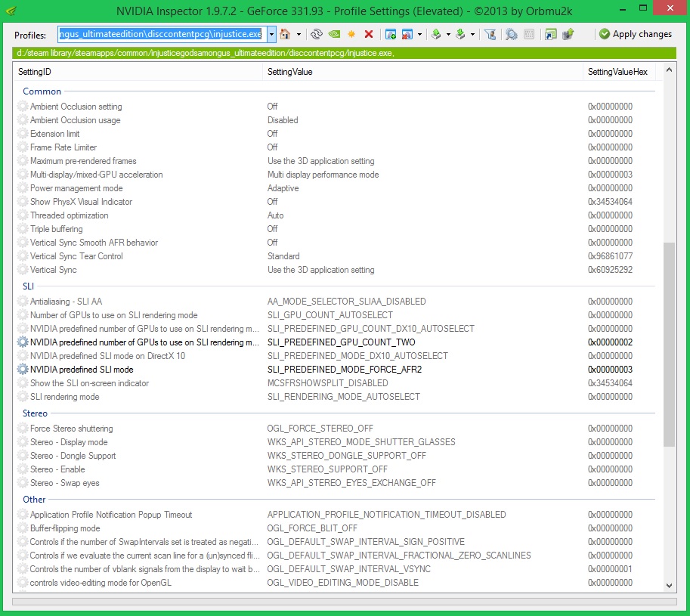Sort by the SettingValueHex column header
Viewport: 690px width, 616px height.
coord(618,72)
